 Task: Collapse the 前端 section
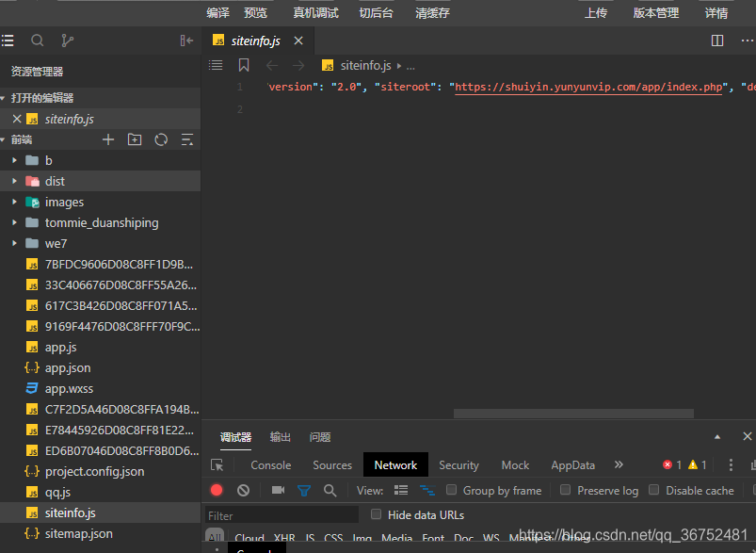pos(3,140)
